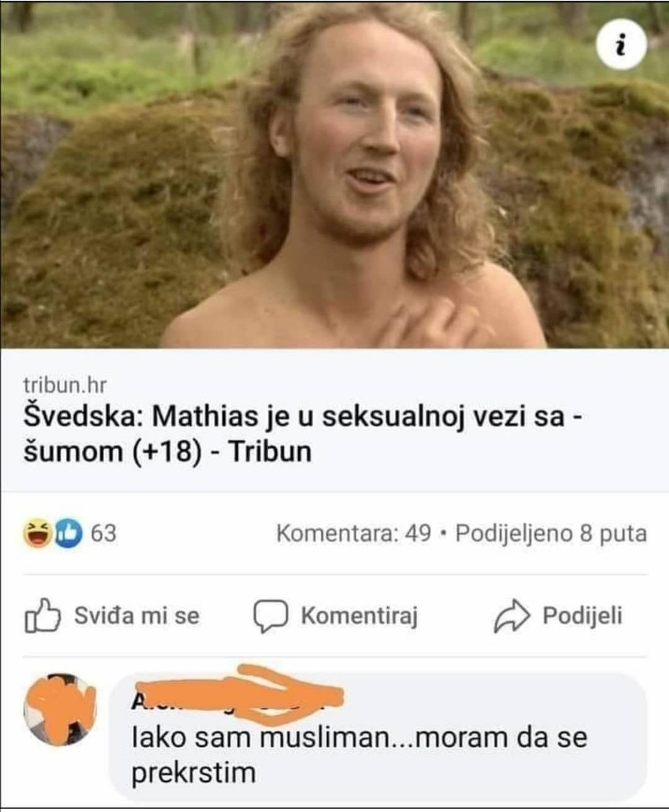Like the post with Sviđa mi se
The width and height of the screenshot is (669, 812).
click(112, 616)
